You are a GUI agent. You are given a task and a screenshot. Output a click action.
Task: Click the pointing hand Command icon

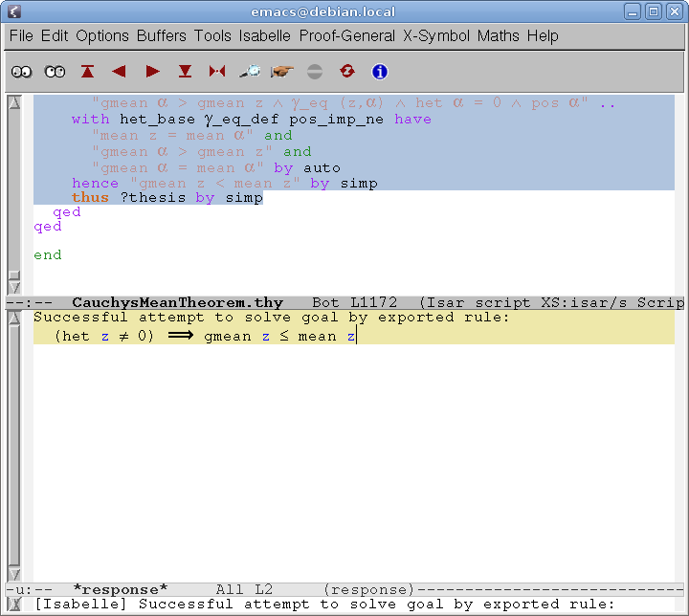pyautogui.click(x=282, y=72)
